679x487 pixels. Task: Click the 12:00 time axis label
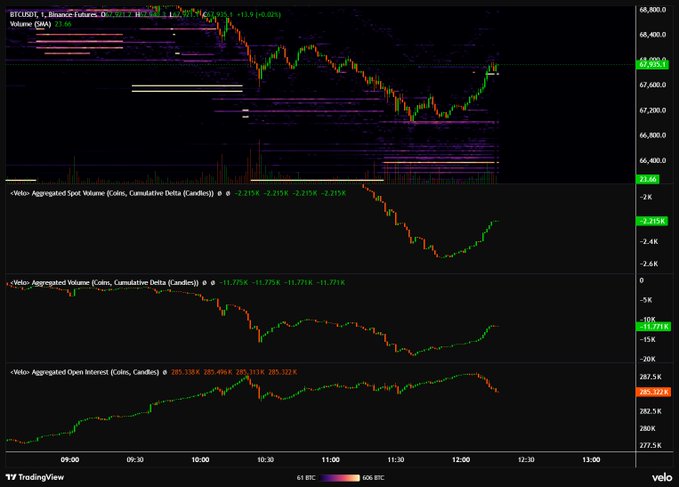tap(461, 460)
